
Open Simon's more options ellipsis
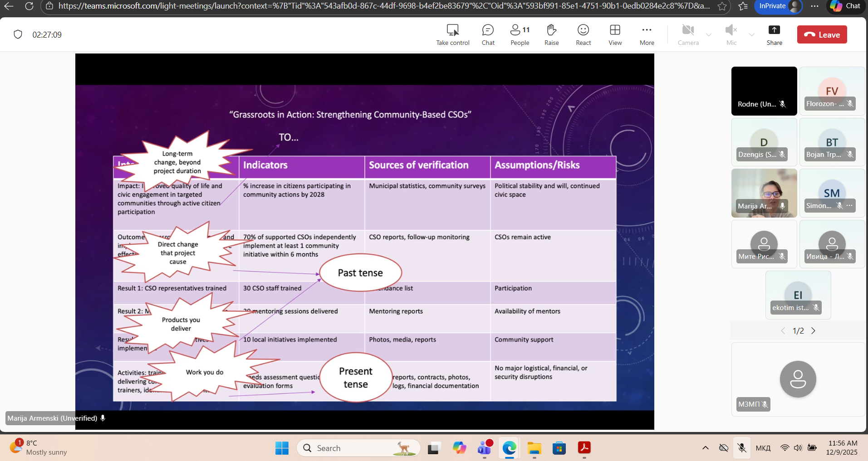coord(849,205)
